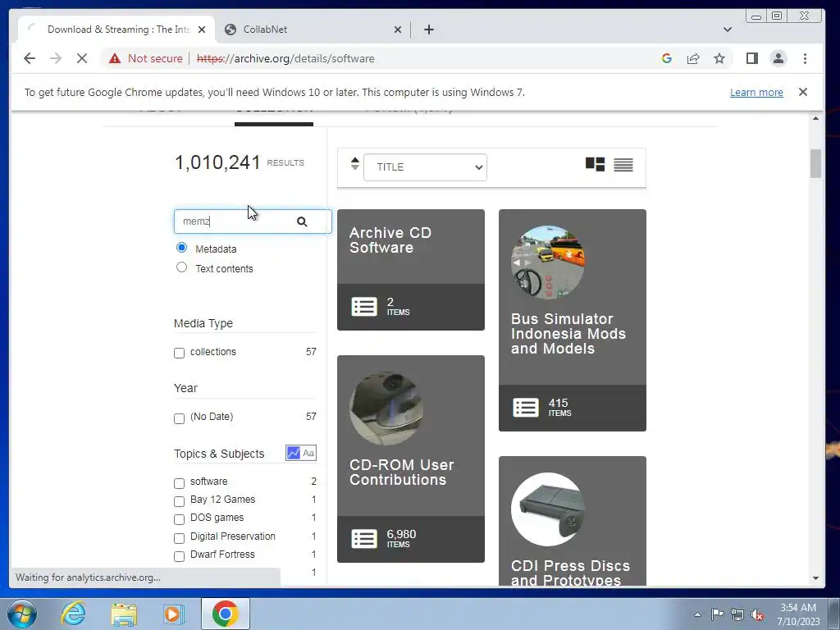Click the page vertical scrollbar thumb
840x630 pixels.
(x=815, y=163)
